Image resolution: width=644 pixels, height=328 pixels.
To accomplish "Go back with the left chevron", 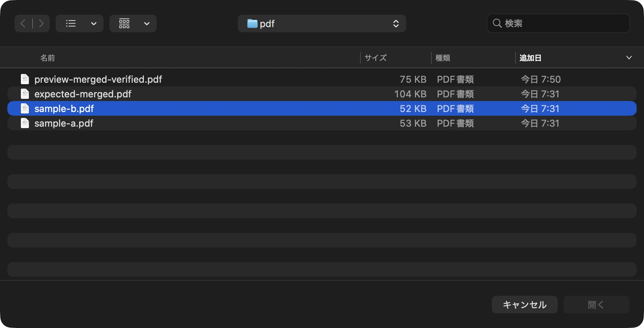I will [23, 23].
